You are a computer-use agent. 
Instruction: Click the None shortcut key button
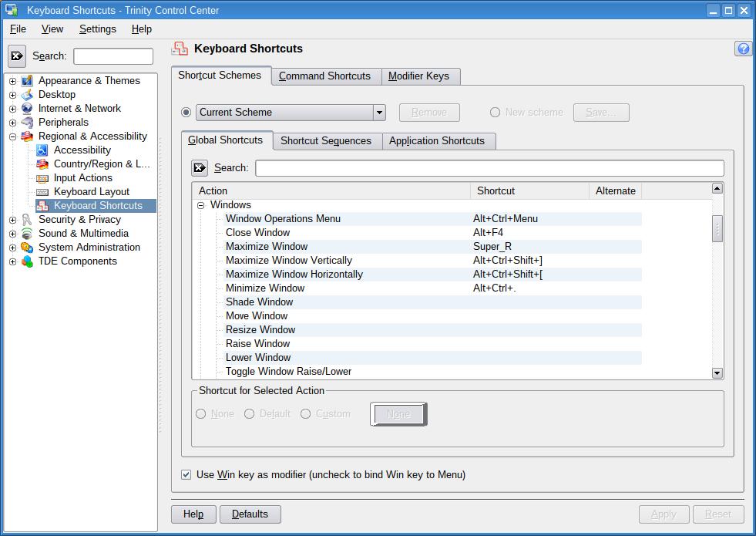(x=398, y=414)
